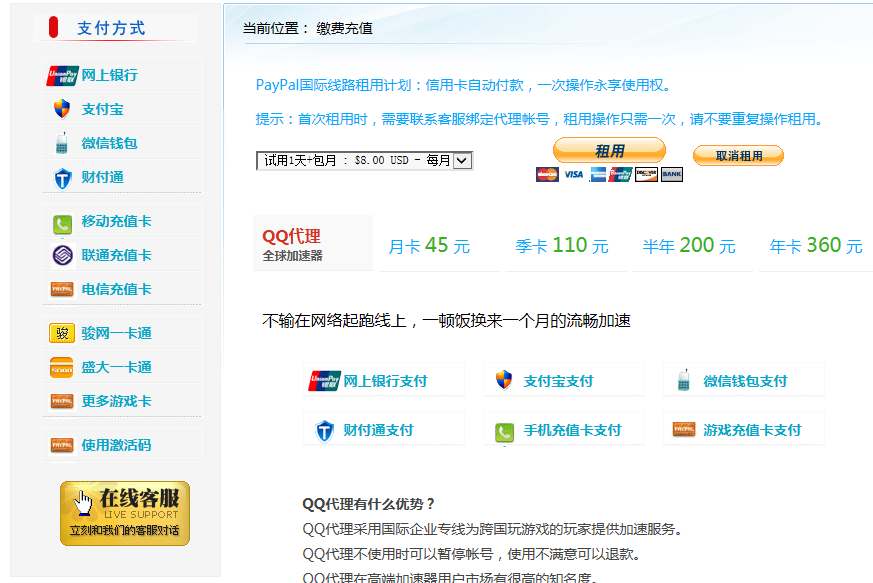Open the 网上银行 link in sidebar
The image size is (873, 583).
click(x=110, y=75)
